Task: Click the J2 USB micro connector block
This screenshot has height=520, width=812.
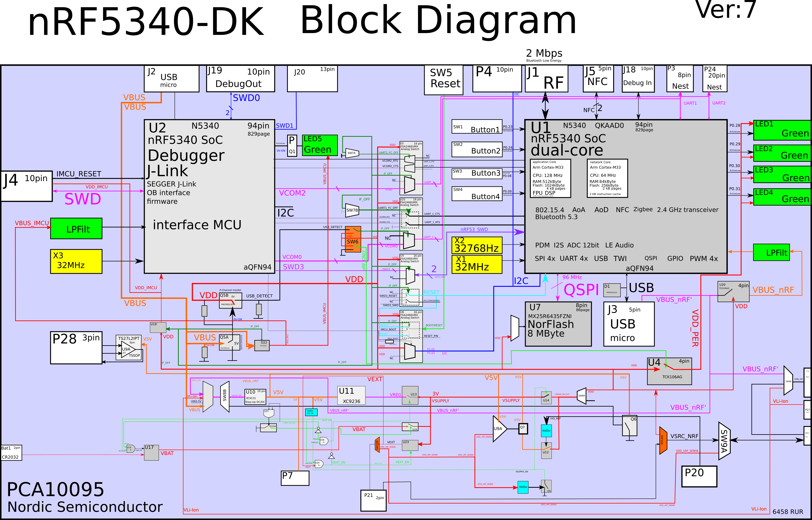Action: click(171, 78)
